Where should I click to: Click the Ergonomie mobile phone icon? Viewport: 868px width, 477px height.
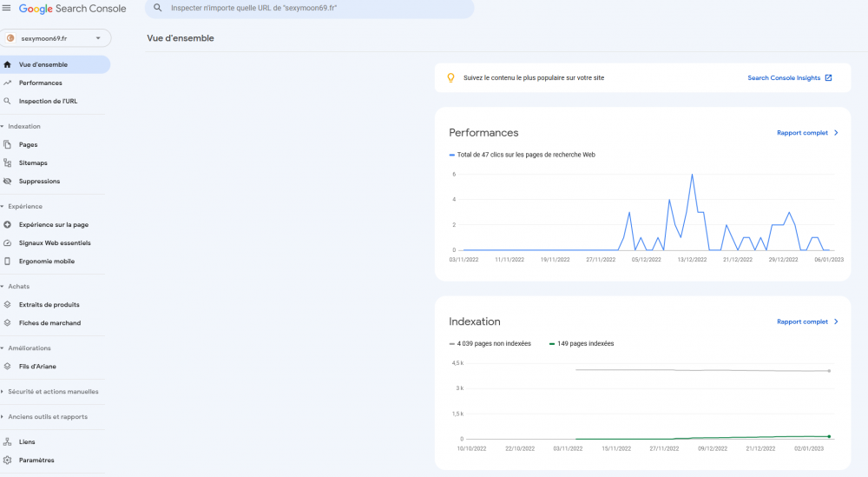point(8,261)
